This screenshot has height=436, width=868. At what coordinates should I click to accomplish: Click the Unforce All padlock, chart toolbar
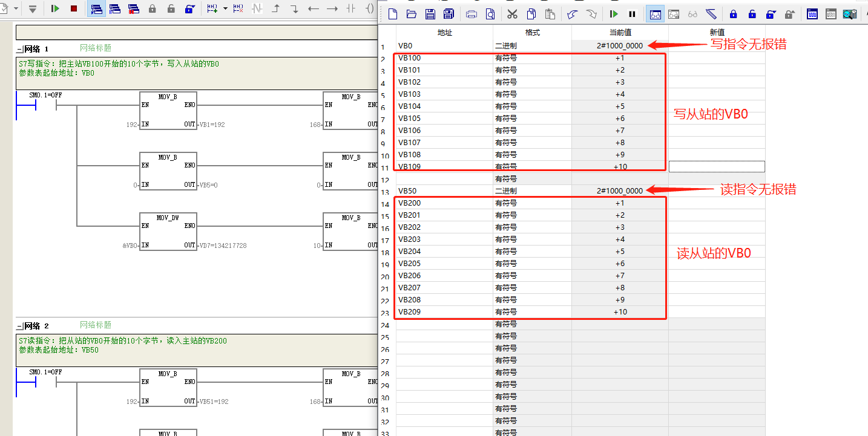[771, 14]
